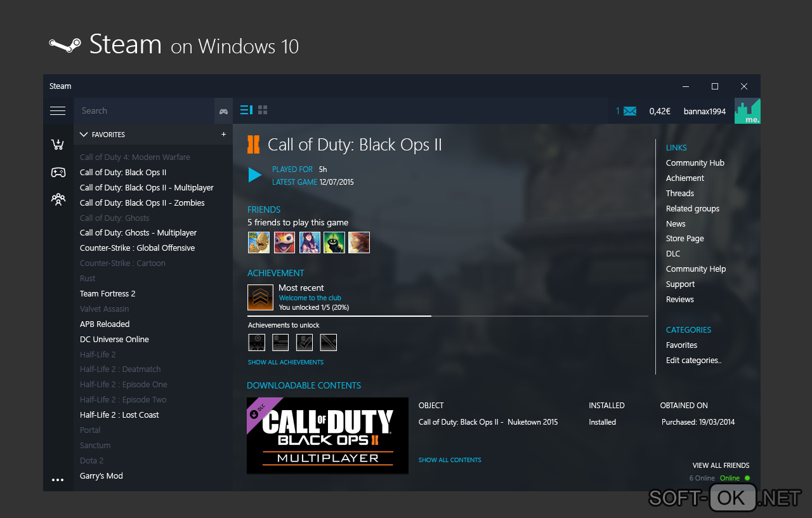Image resolution: width=812 pixels, height=518 pixels.
Task: Select Call of Duty 4: Modern Warfare
Action: pyautogui.click(x=135, y=157)
